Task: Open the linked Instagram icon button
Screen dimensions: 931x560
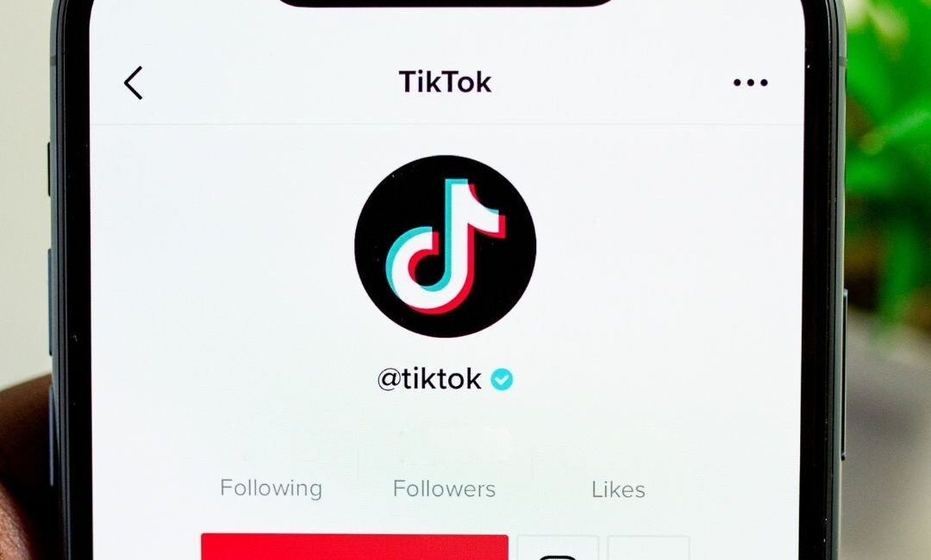Action: click(x=558, y=548)
